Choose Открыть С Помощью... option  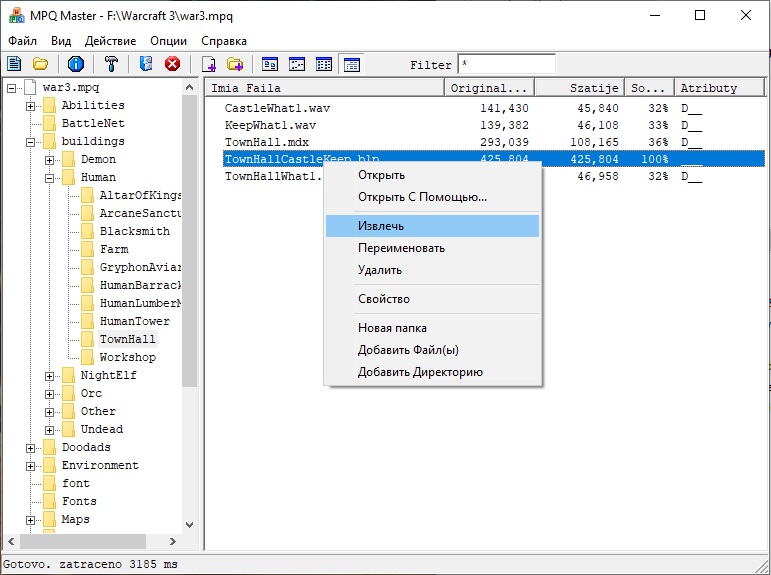click(433, 197)
